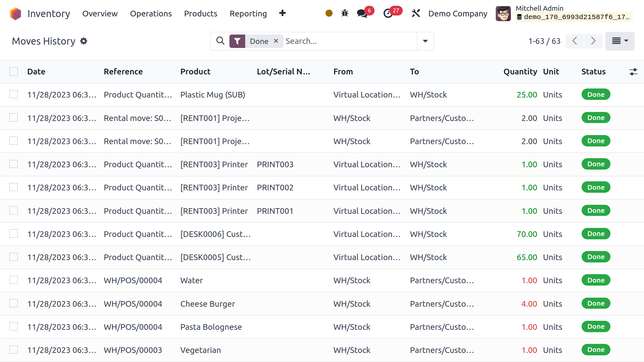
Task: Click the orange status circle indicator
Action: 329,13
